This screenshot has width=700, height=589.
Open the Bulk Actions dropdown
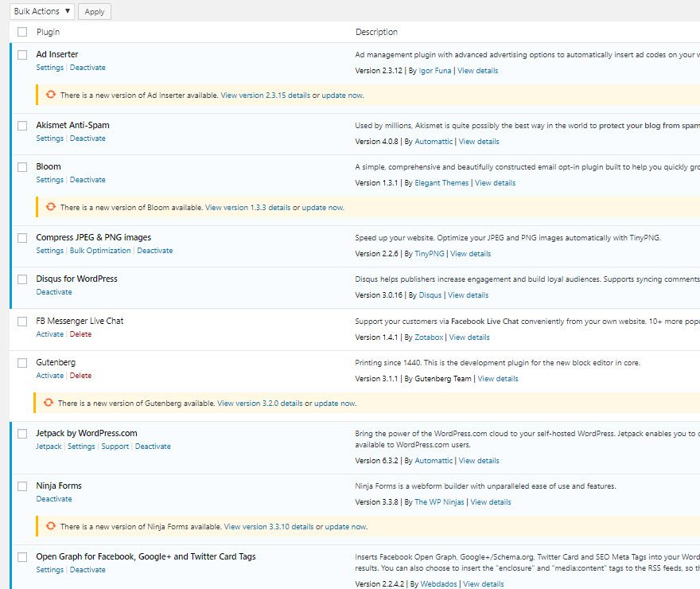[x=42, y=11]
